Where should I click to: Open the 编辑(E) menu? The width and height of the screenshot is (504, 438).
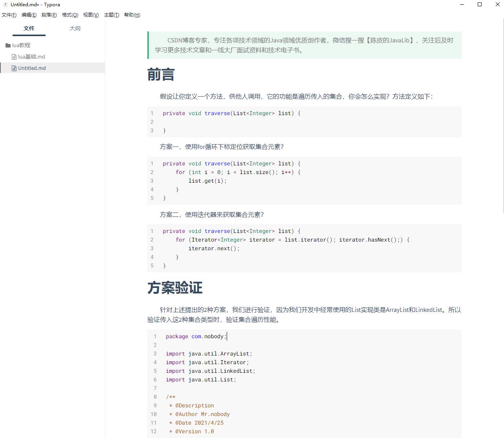click(x=29, y=15)
